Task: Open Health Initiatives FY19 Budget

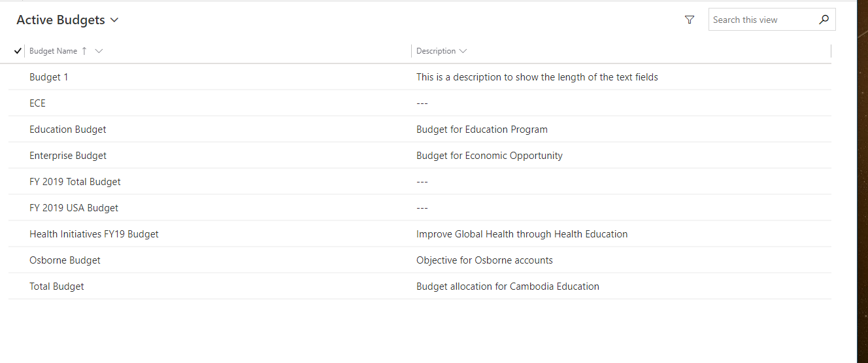Action: 94,234
